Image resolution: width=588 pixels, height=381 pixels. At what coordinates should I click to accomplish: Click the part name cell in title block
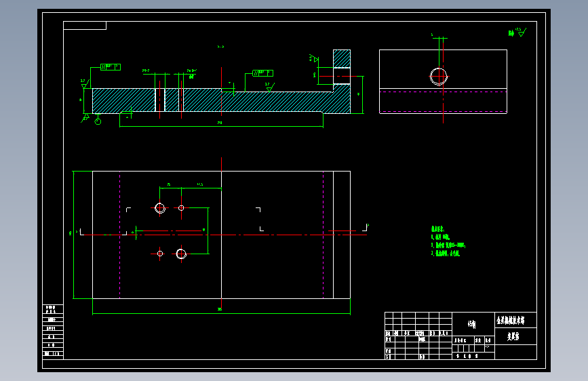[x=515, y=336]
